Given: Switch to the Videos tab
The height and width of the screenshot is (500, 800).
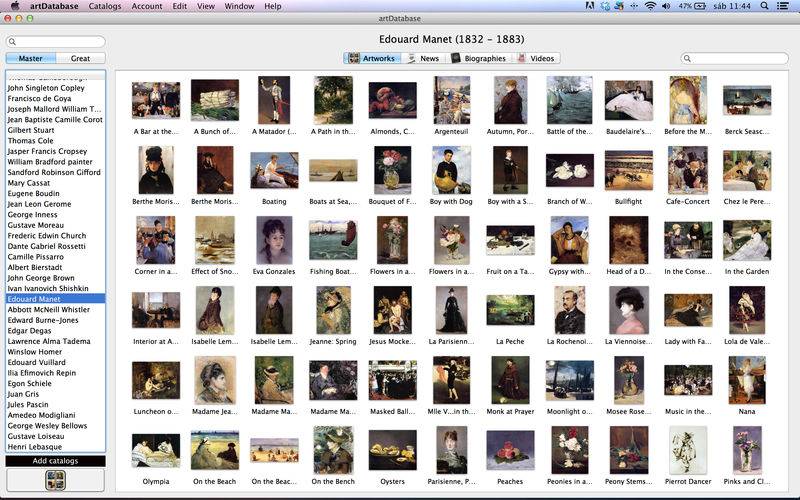Looking at the screenshot, I should pyautogui.click(x=536, y=58).
